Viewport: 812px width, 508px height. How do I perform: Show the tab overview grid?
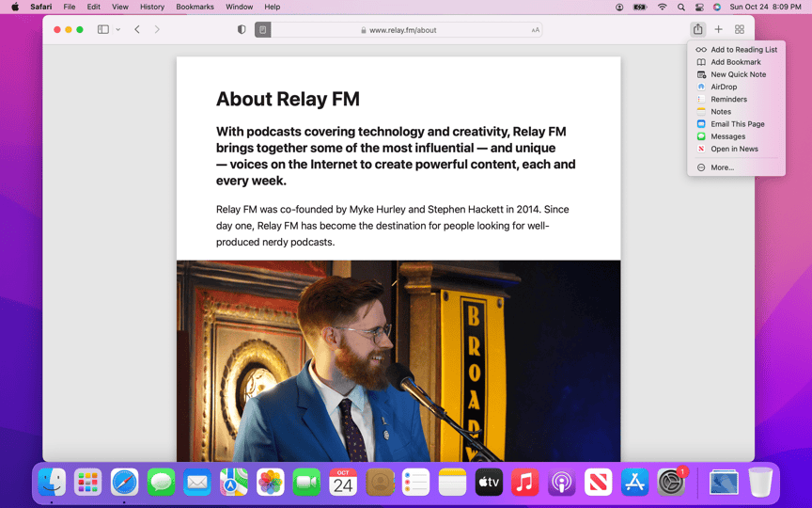pos(740,29)
